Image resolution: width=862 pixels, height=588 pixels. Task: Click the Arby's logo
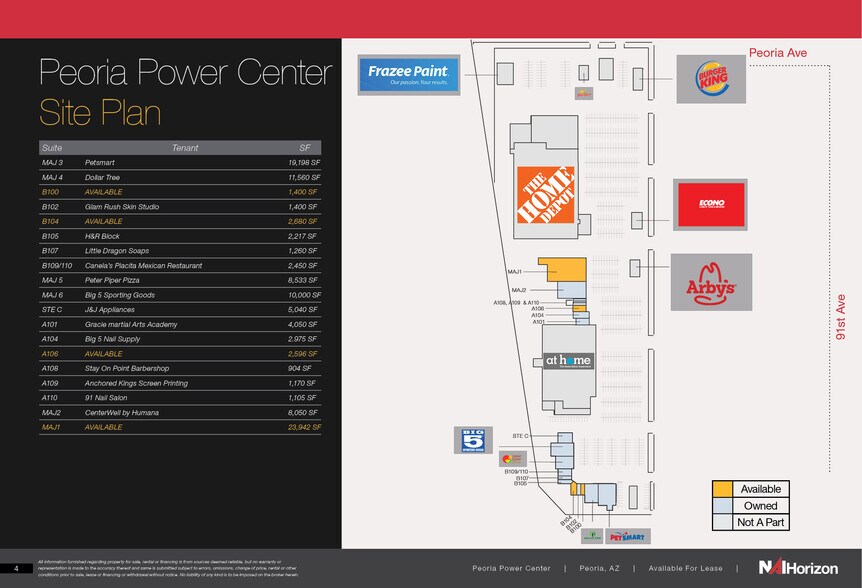(711, 282)
